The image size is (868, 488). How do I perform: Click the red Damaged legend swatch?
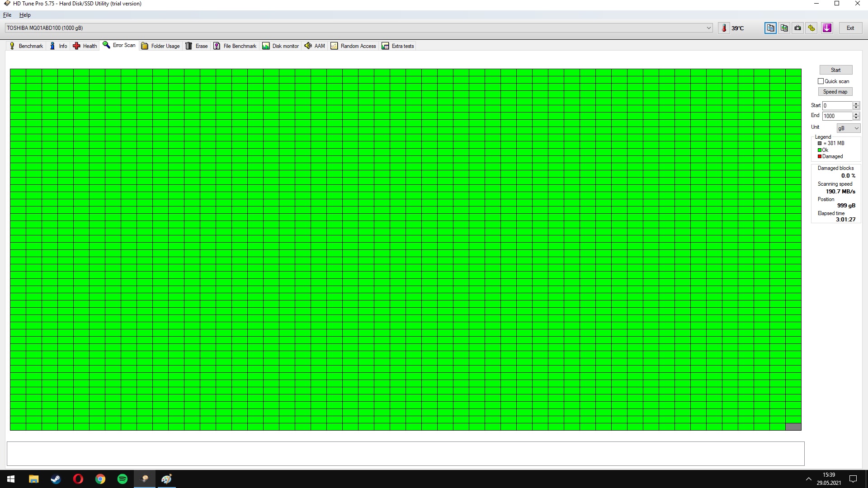[x=820, y=157]
